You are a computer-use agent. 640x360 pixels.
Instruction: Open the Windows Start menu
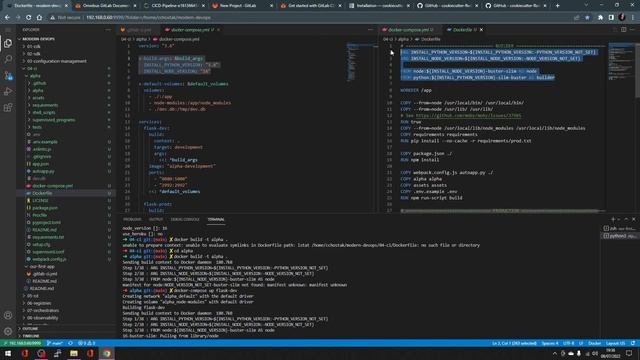8,353
